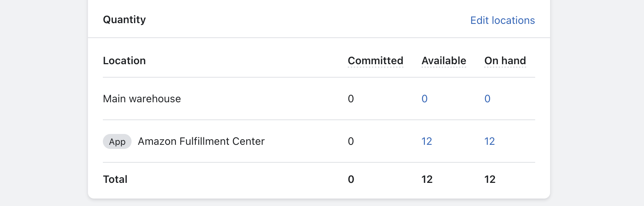The width and height of the screenshot is (644, 206).
Task: Click On hand quantity for Main warehouse
Action: coord(487,99)
